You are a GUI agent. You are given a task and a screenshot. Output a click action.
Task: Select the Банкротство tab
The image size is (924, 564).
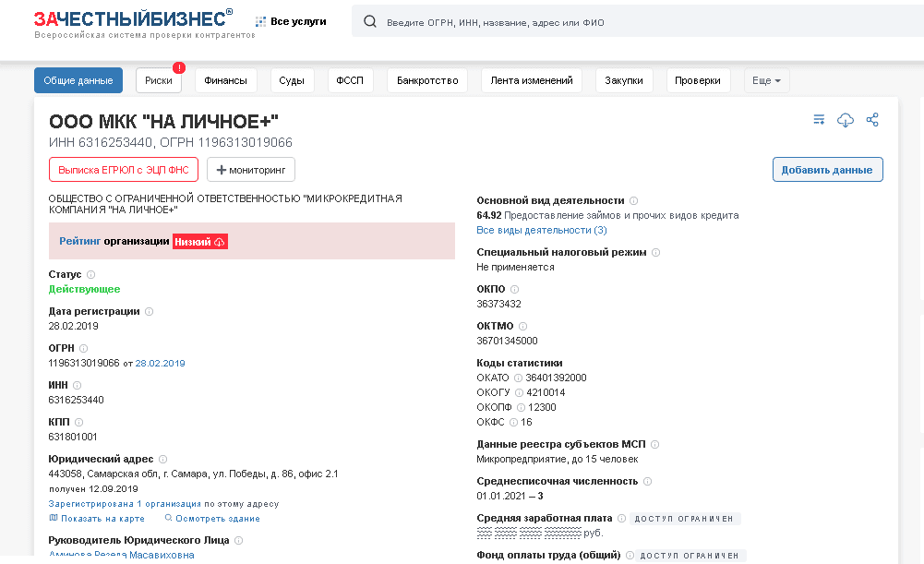point(427,81)
